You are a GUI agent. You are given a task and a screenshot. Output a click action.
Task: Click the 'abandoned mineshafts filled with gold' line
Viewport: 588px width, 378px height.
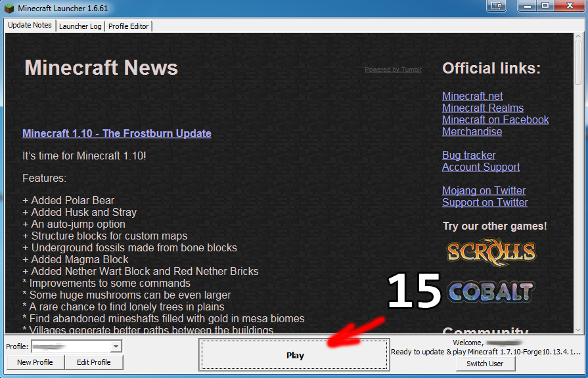click(164, 319)
